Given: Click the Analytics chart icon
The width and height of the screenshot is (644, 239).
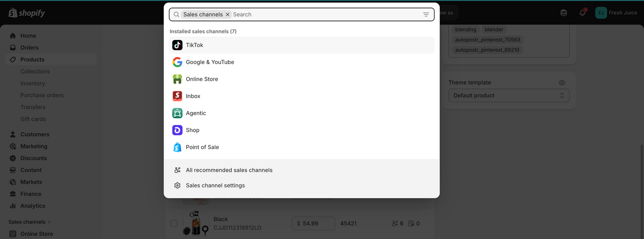Looking at the screenshot, I should [13, 206].
